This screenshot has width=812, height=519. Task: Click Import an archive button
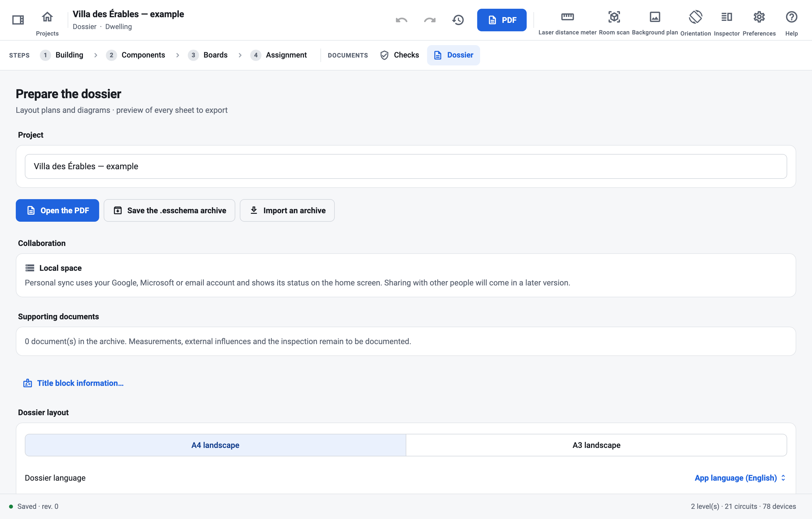(x=287, y=210)
